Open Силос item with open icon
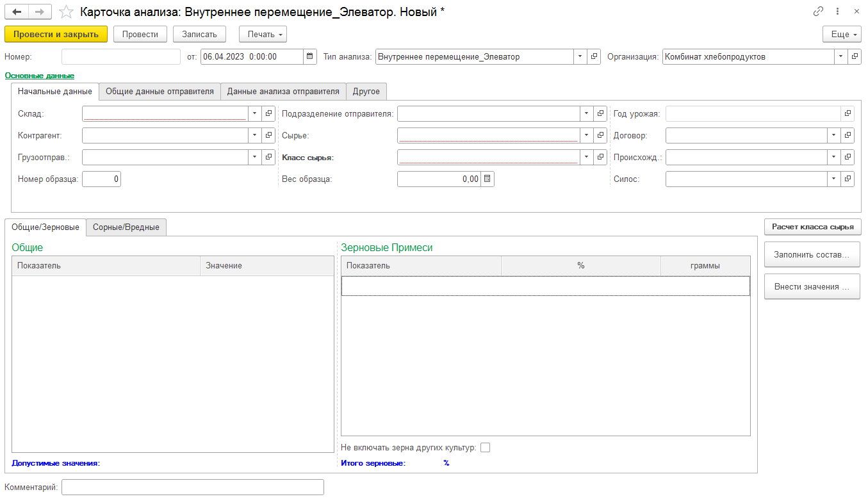868x499 pixels. point(848,179)
